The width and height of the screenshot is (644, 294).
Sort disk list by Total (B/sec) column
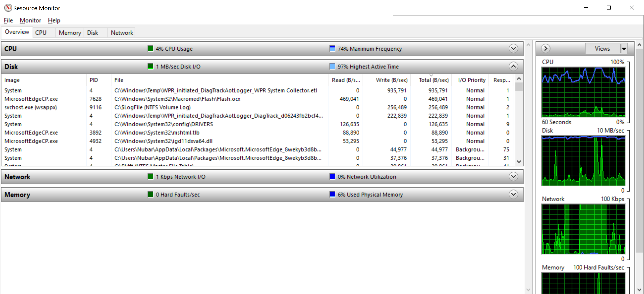pyautogui.click(x=433, y=80)
